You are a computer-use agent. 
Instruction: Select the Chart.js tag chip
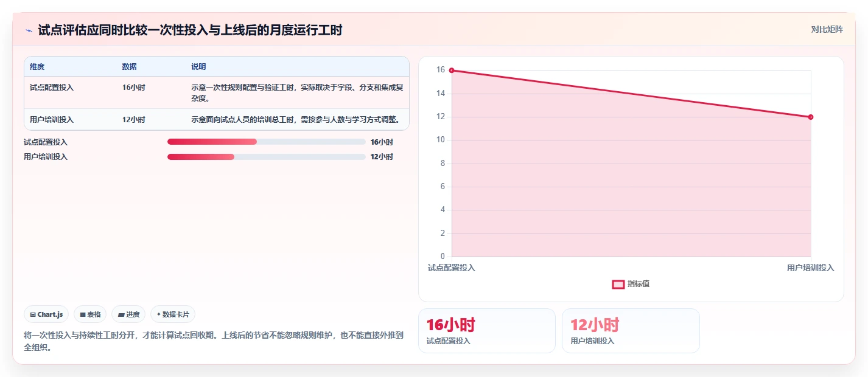pos(46,314)
